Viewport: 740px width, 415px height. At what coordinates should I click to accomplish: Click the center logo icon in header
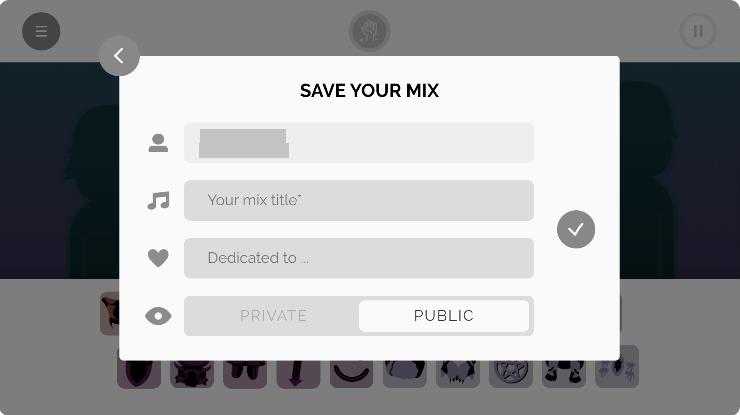point(369,31)
